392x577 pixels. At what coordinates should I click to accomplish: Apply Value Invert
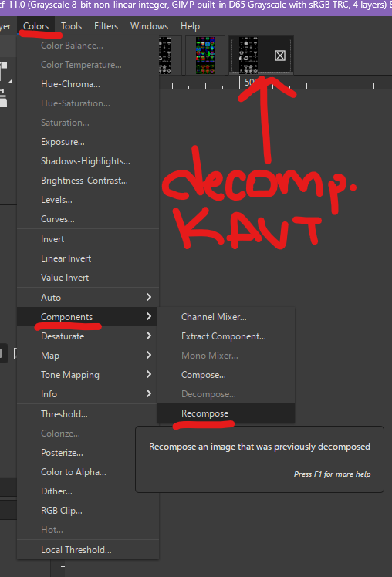88,278
